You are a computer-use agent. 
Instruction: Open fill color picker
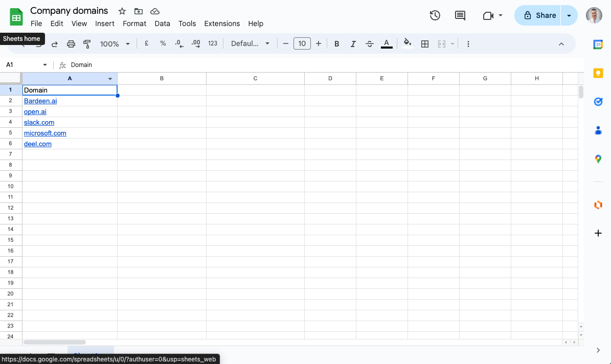tap(408, 43)
